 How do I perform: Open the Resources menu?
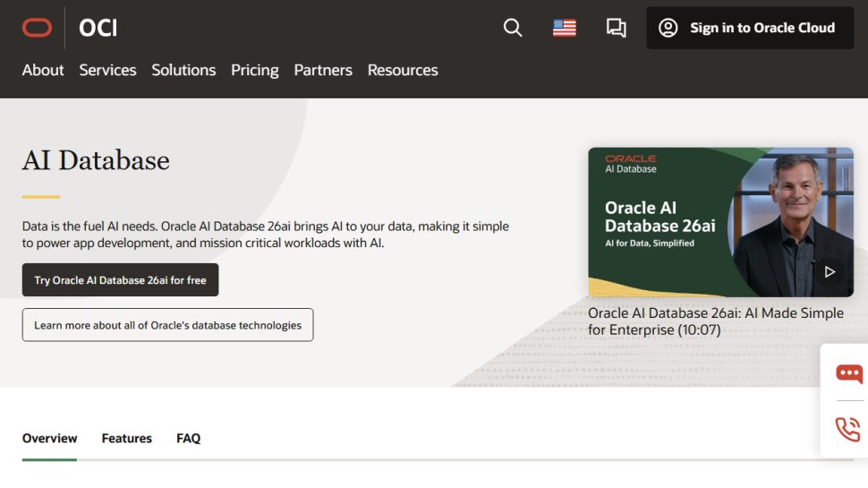point(403,71)
